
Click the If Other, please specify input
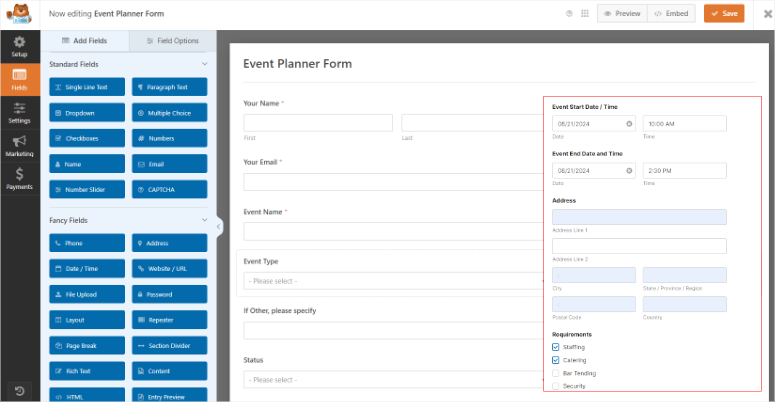(x=393, y=330)
